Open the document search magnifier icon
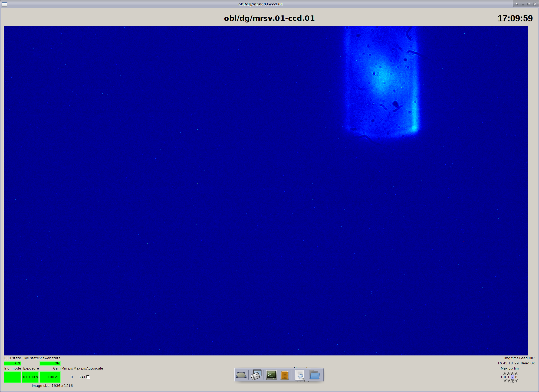Screen dimensions: 539x392 pyautogui.click(x=300, y=375)
